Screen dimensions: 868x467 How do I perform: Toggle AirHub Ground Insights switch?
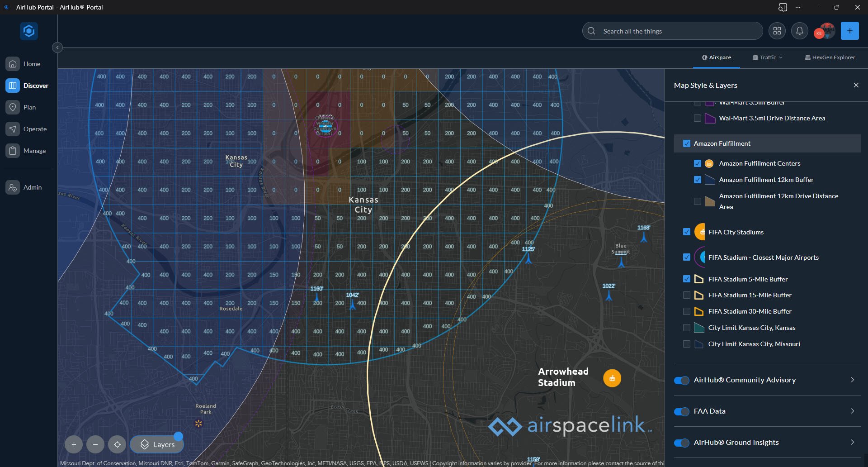point(681,443)
